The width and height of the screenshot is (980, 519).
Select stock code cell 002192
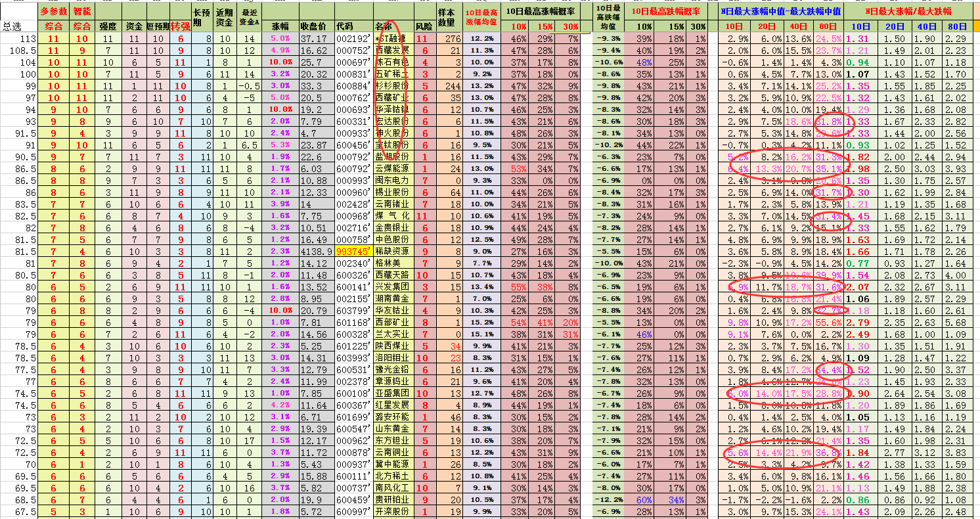pos(353,39)
